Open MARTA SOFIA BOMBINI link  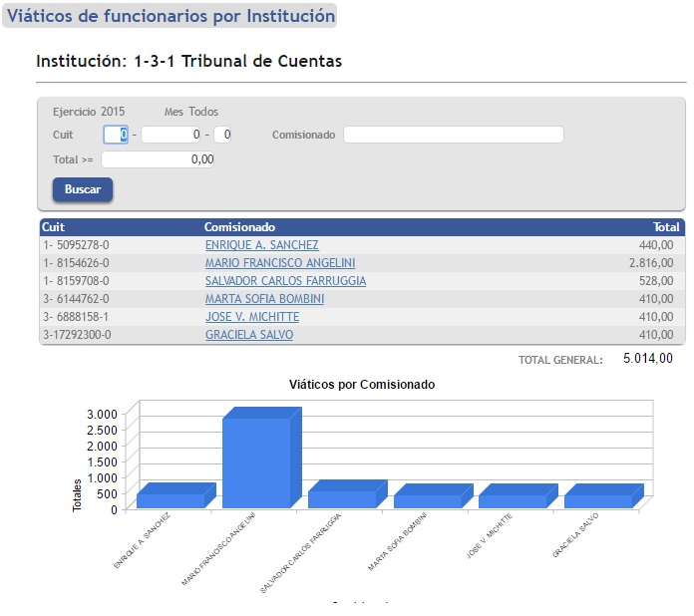(x=264, y=299)
